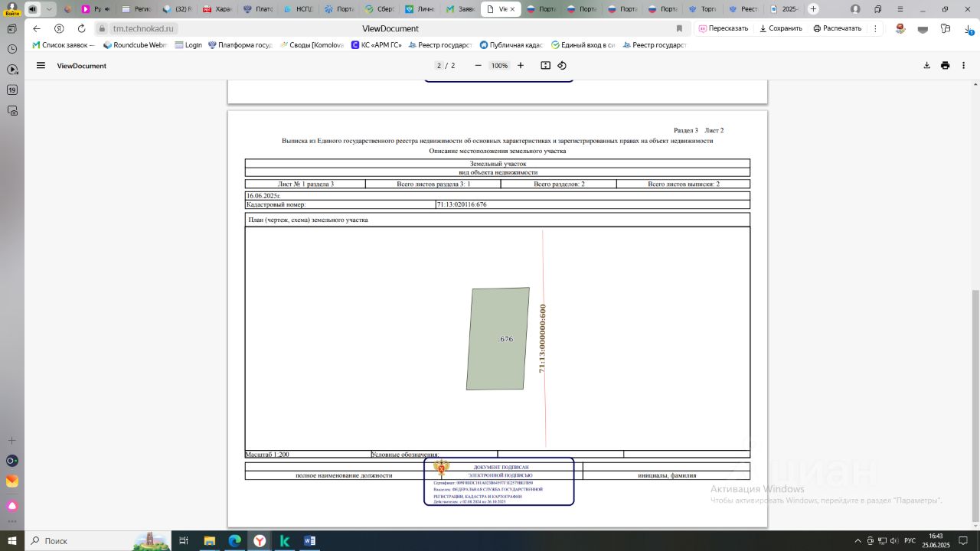Download the PDF document
The height and width of the screenshot is (551, 980).
(926, 66)
